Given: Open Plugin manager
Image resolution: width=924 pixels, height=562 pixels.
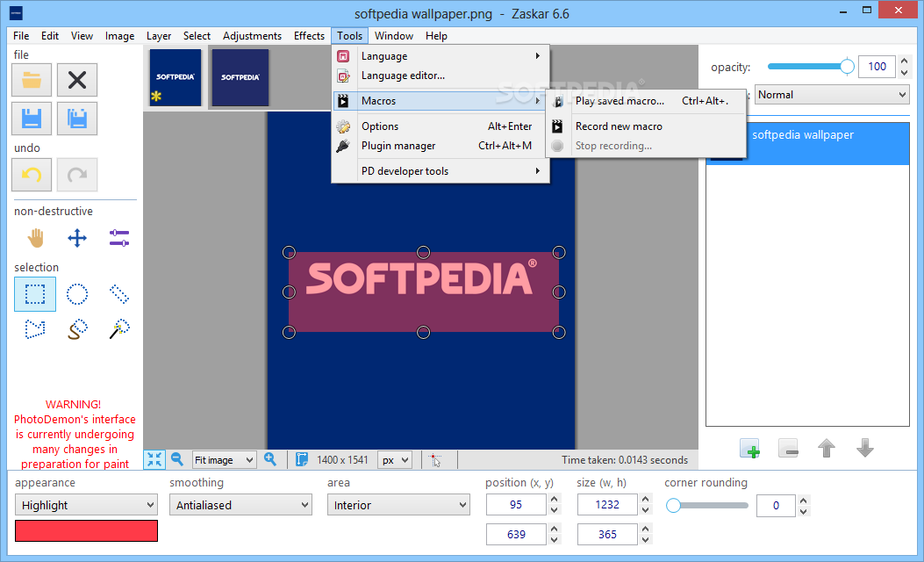Looking at the screenshot, I should (441, 146).
